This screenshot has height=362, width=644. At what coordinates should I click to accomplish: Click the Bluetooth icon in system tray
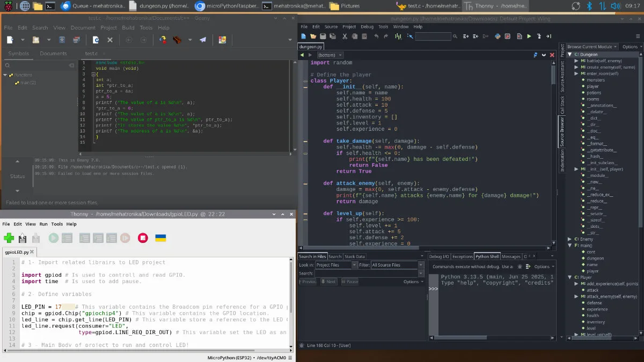[x=589, y=6]
